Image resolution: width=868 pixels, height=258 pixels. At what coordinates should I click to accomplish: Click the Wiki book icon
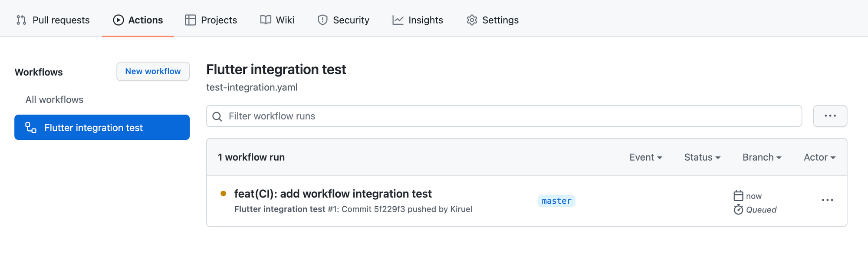pyautogui.click(x=266, y=20)
